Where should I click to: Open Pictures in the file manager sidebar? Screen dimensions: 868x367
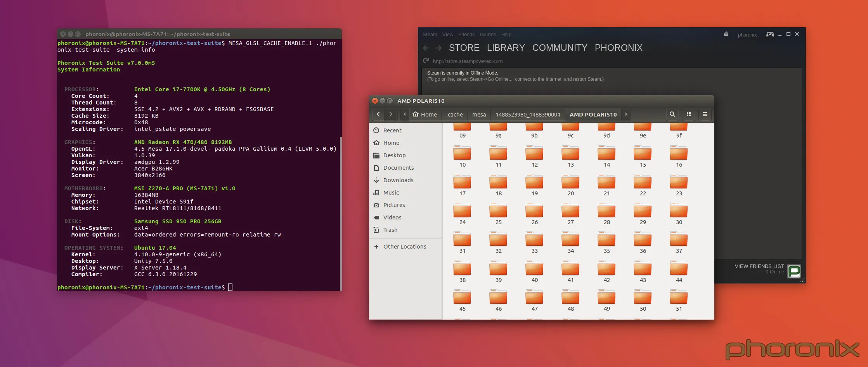405,205
